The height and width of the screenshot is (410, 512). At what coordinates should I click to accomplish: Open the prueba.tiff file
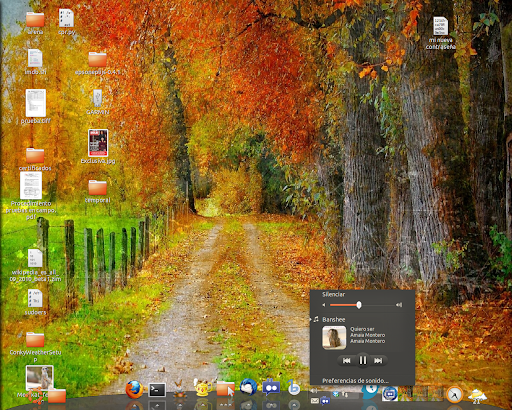36,103
